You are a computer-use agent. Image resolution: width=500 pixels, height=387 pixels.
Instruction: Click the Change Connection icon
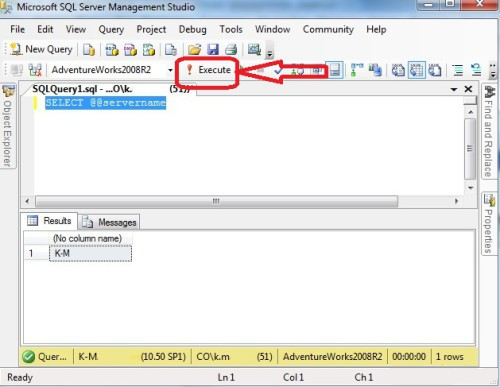point(35,70)
